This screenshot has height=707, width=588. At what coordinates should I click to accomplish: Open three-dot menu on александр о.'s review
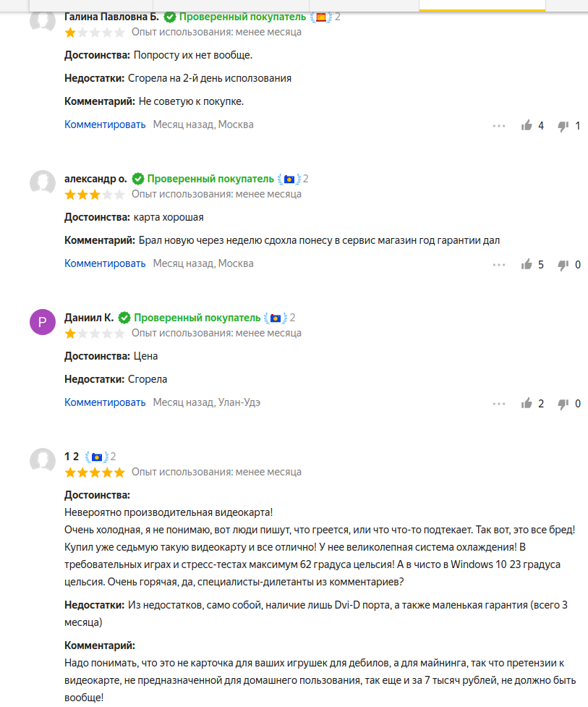coord(498,265)
